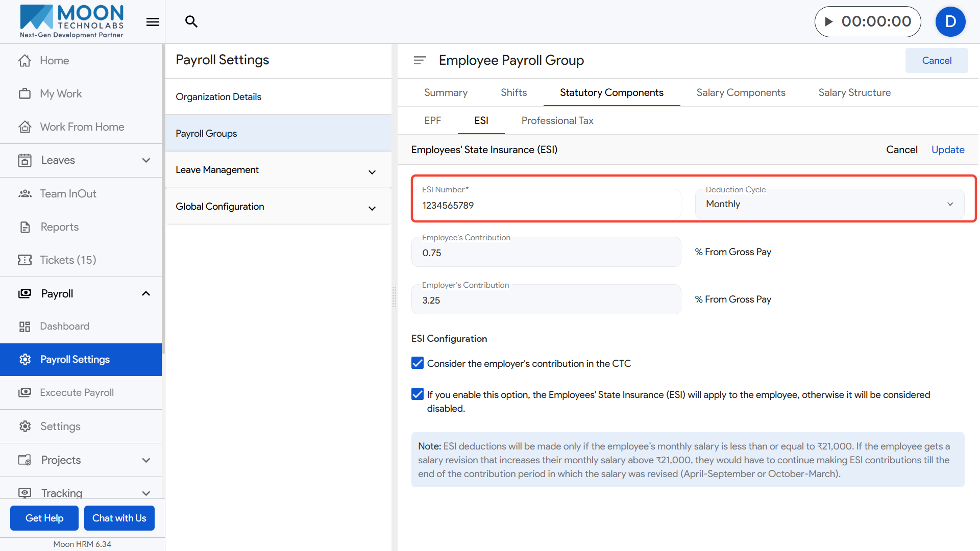This screenshot has height=551, width=980.
Task: Uncheck Consider employer's contribution in CTC
Action: pos(418,363)
